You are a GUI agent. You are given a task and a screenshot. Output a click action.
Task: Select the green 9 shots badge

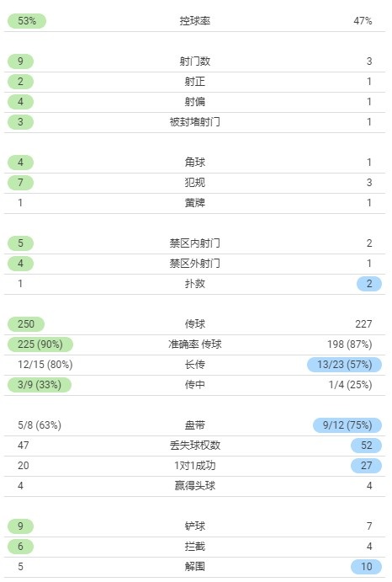click(20, 61)
